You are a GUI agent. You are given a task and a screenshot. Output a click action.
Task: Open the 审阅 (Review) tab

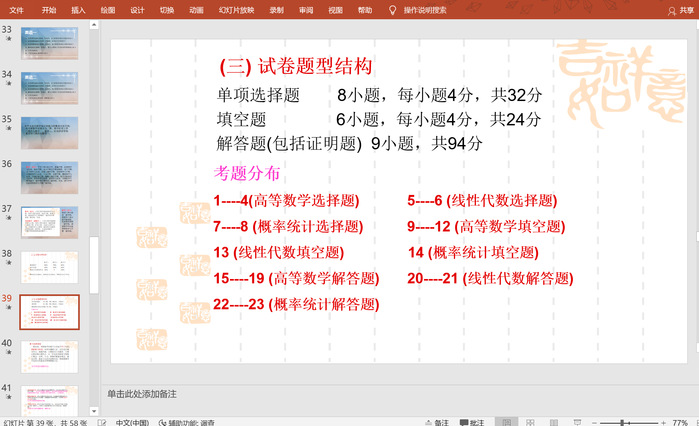click(x=305, y=9)
